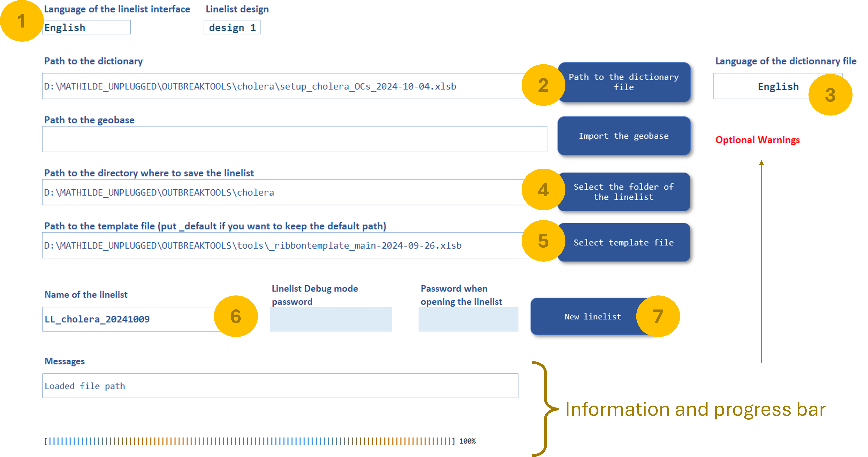The width and height of the screenshot is (868, 457).
Task: Click the 'Path to the geobase' label
Action: coord(89,120)
